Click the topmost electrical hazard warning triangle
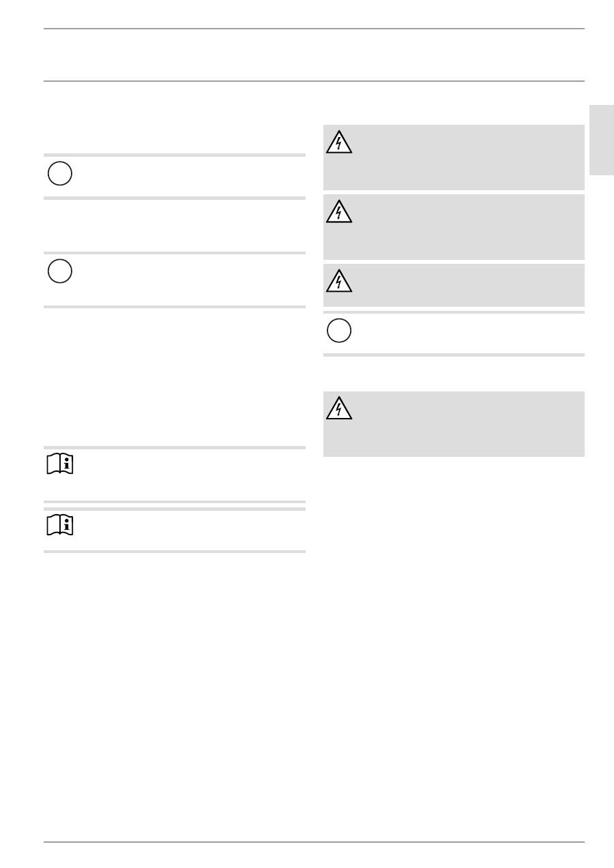Image resolution: width=614 pixels, height=868 pixels. click(339, 142)
